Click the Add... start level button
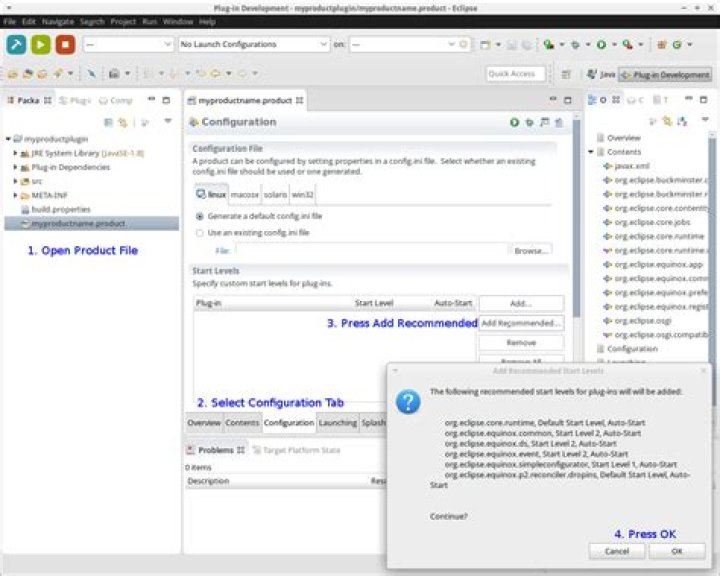 (521, 304)
